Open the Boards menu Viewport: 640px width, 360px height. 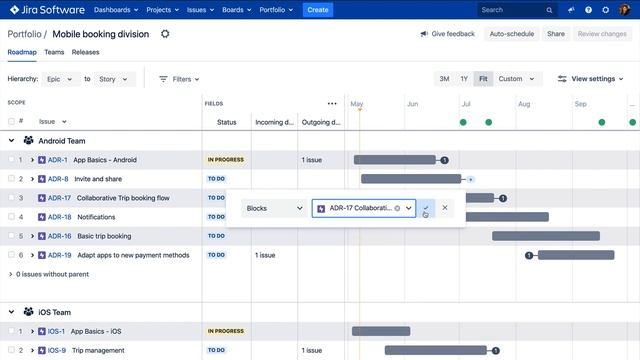tap(237, 10)
